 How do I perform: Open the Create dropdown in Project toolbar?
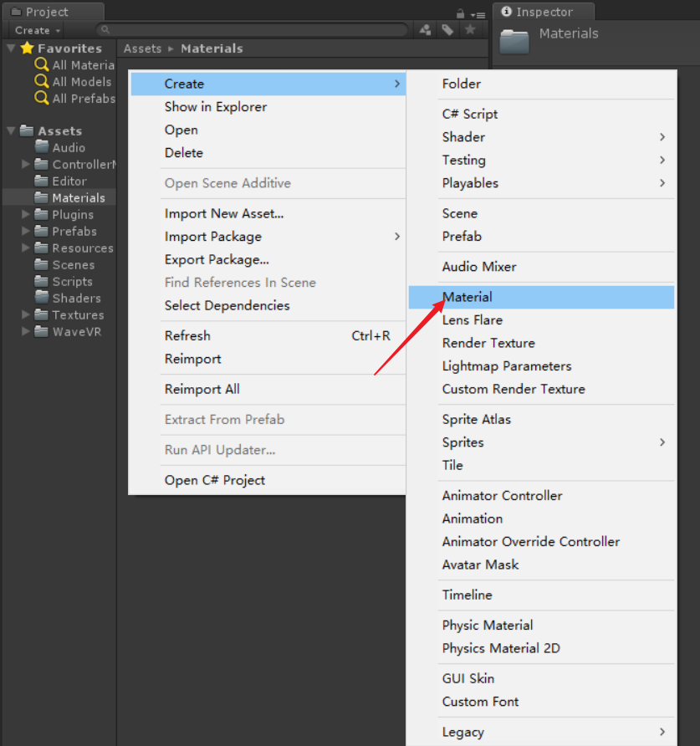[38, 30]
